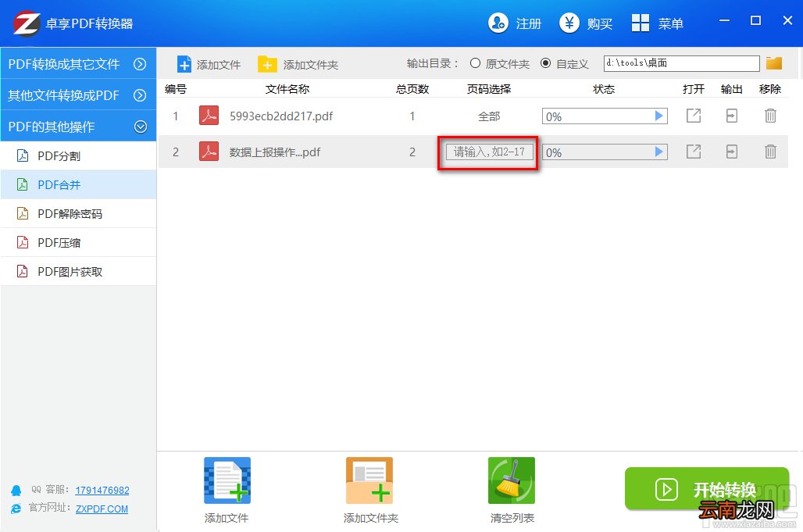Choose PDF压缩 in the sidebar
This screenshot has width=803, height=532.
[x=78, y=242]
